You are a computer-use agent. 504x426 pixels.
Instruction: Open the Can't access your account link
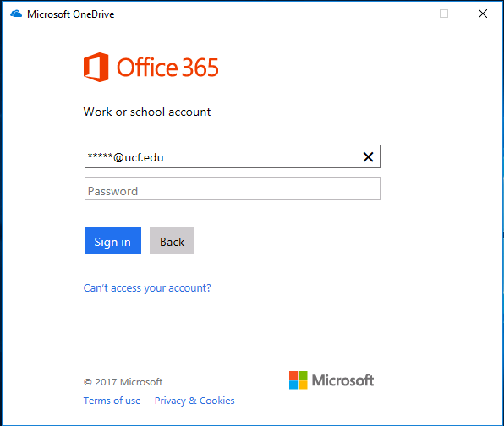(x=147, y=288)
